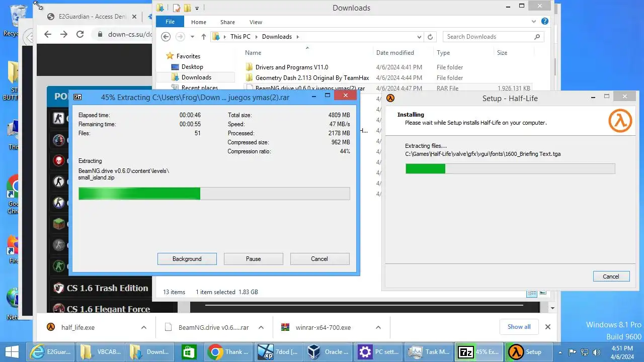This screenshot has height=362, width=644.
Task: Open Action Center flag icon in tray
Action: pos(572,352)
